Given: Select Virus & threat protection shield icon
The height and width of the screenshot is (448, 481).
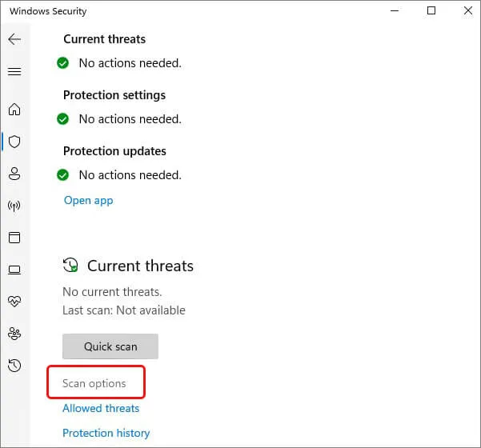Looking at the screenshot, I should [x=14, y=142].
